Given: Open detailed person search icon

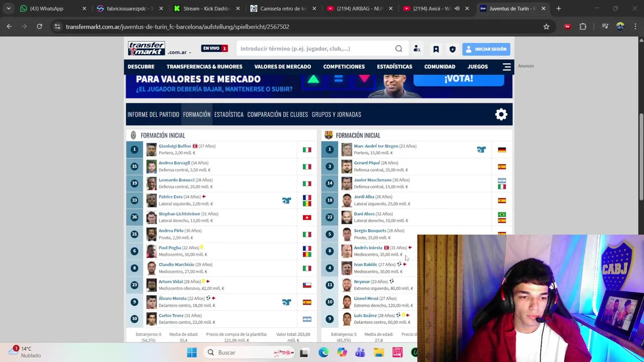Looking at the screenshot, I should point(417,49).
